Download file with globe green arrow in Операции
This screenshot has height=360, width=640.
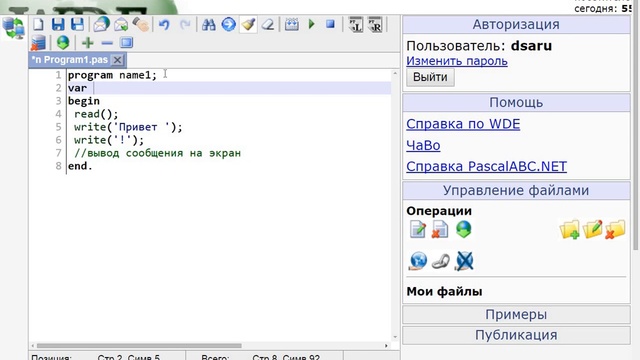(x=464, y=229)
